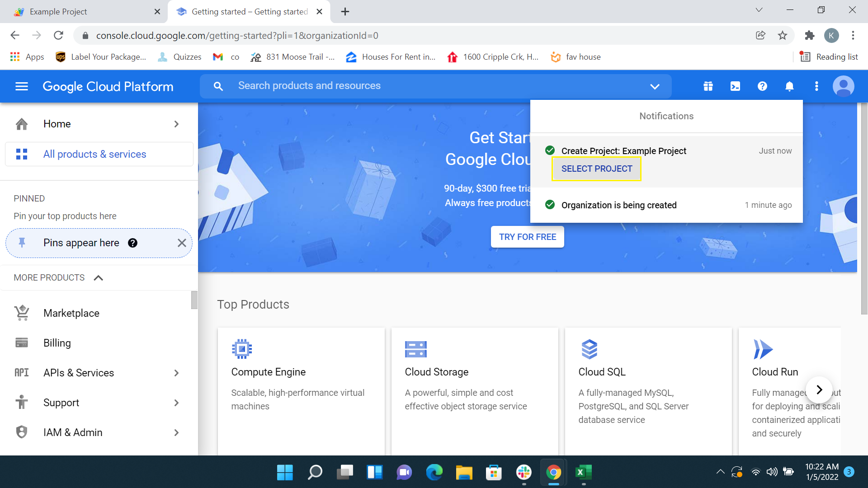Open the free trial gift icon
This screenshot has width=868, height=488.
click(708, 86)
